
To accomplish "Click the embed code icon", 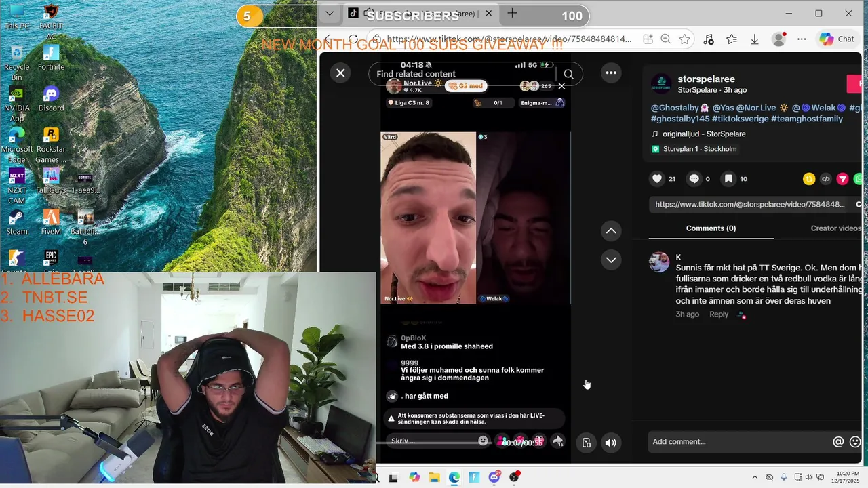I will coord(825,179).
